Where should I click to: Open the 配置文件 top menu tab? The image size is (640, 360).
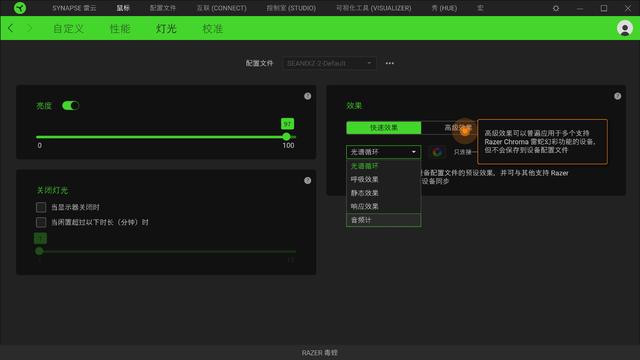(162, 8)
